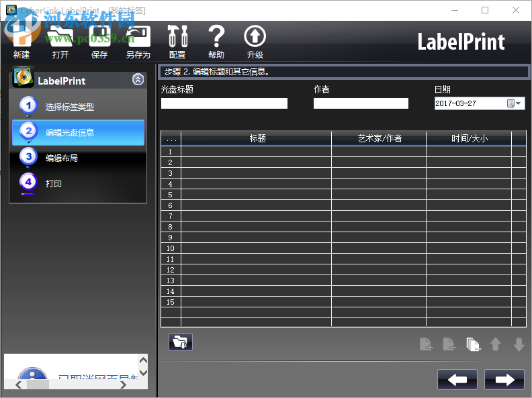Select step 2 编辑光盘信息

click(x=78, y=132)
